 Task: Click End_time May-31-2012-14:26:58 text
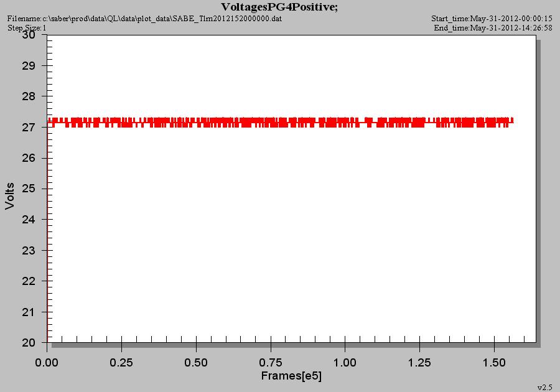493,28
